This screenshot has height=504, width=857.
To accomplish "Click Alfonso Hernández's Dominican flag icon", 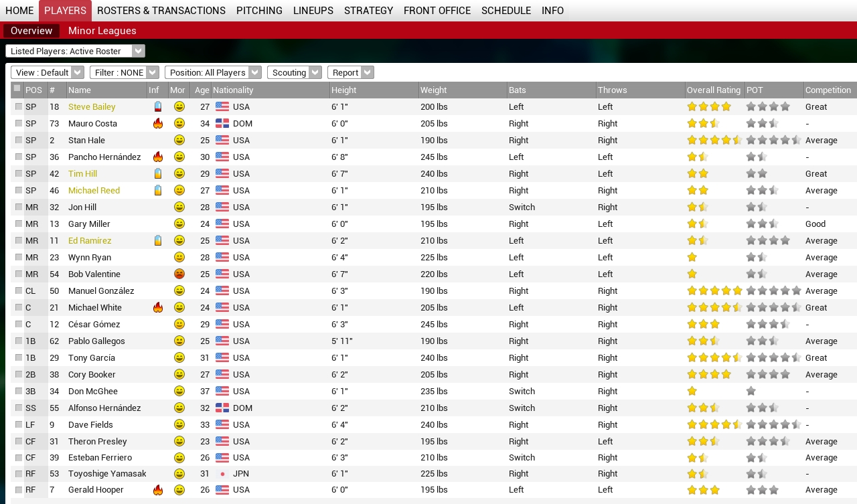I will click(x=222, y=408).
